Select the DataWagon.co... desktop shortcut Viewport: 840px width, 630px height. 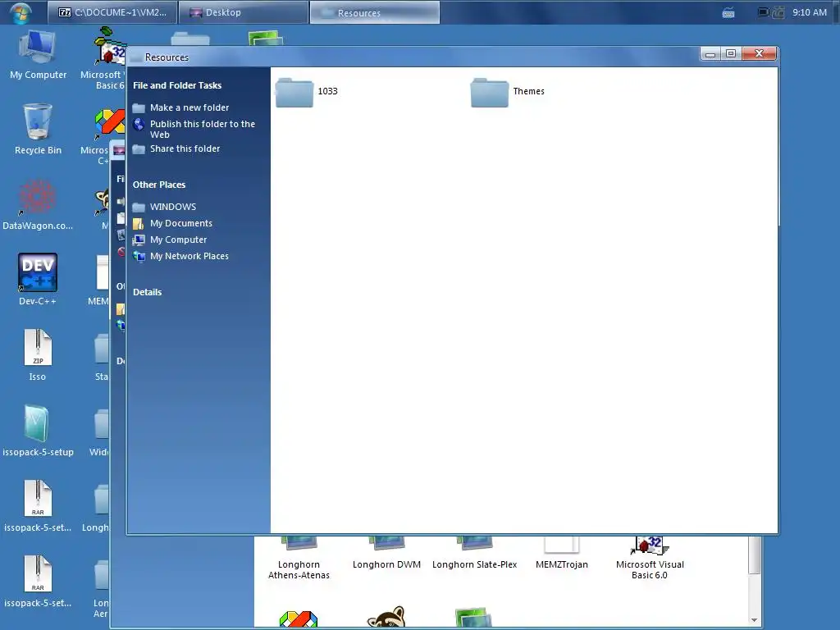38,204
